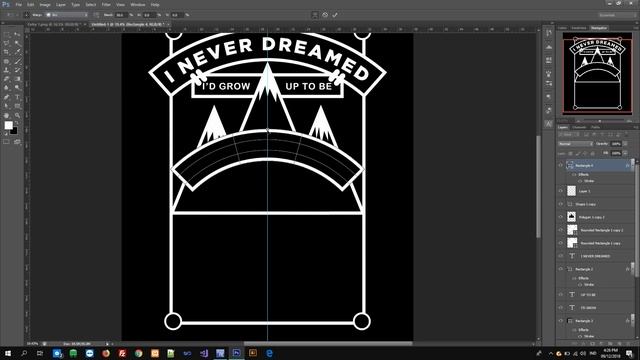Select the Brush tool
Viewport: 640px width, 360px height.
[x=17, y=61]
